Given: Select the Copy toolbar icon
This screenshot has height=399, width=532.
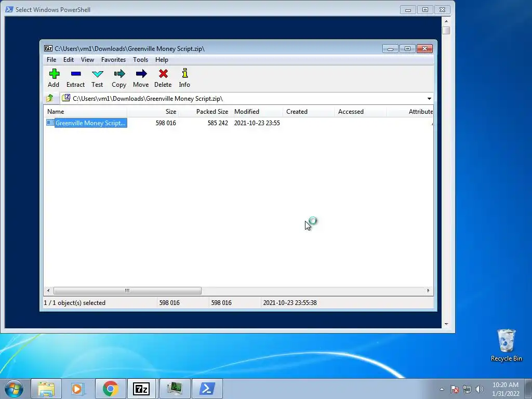Looking at the screenshot, I should click(x=119, y=78).
